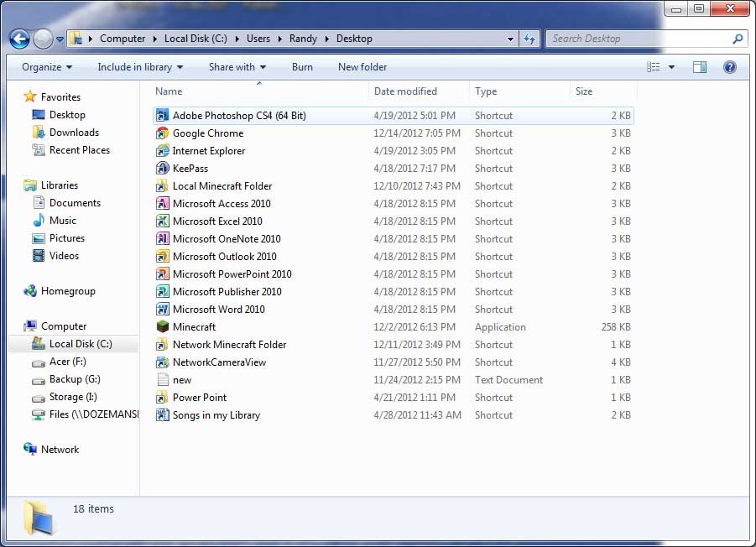756x547 pixels.
Task: Open the recent pages dropdown arrow
Action: coord(60,39)
